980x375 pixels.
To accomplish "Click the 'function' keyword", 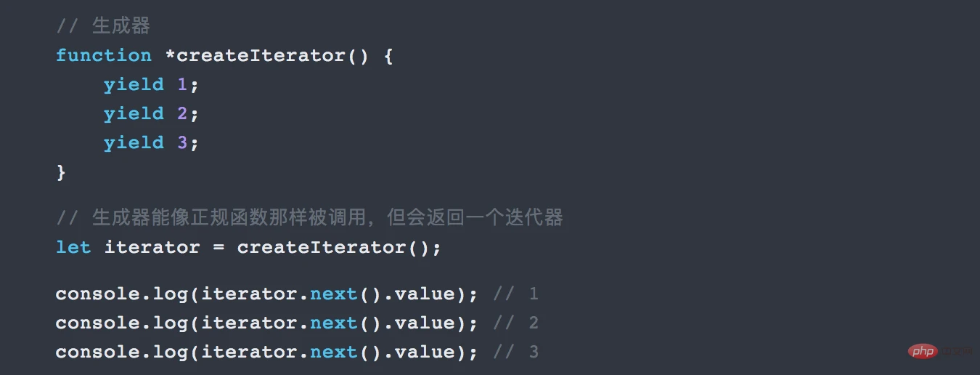I will coord(104,55).
